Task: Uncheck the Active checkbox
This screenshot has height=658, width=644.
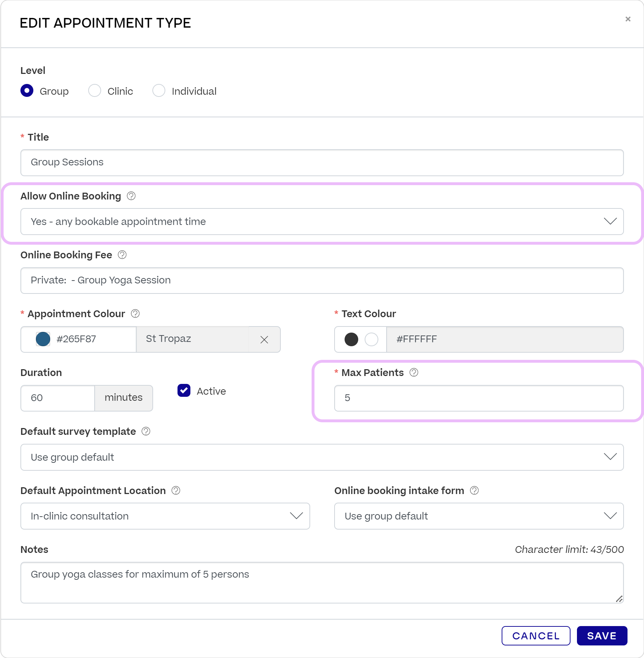Action: 184,391
